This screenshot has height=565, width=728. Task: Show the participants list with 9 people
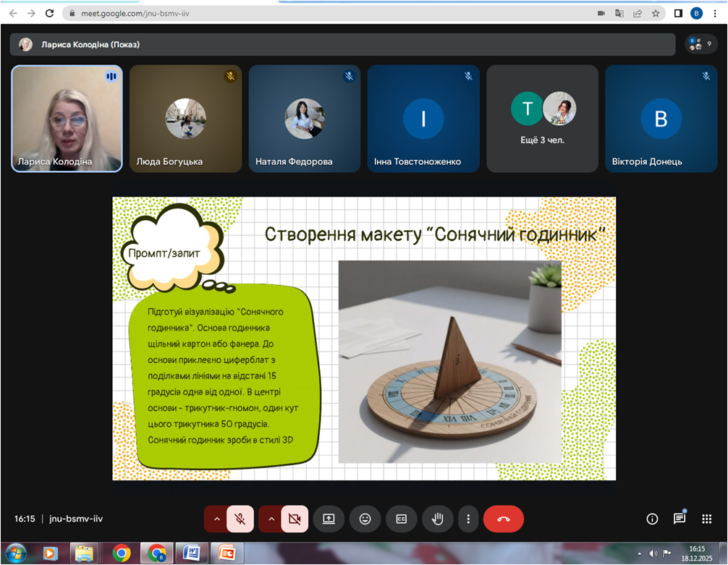click(x=701, y=44)
